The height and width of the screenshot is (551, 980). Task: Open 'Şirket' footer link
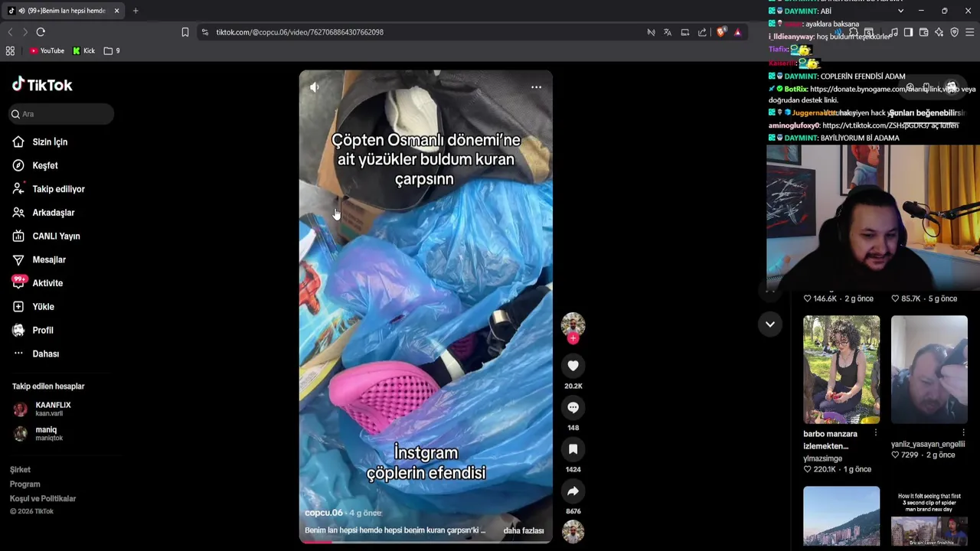coord(21,470)
